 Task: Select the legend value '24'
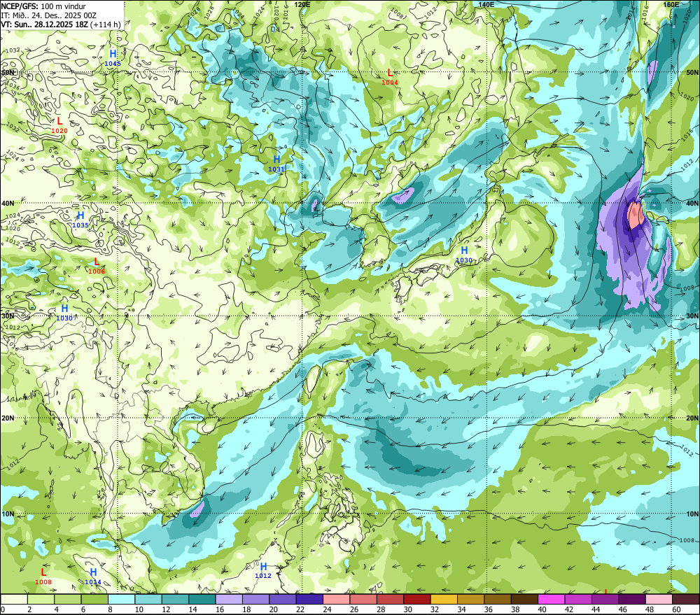click(327, 609)
